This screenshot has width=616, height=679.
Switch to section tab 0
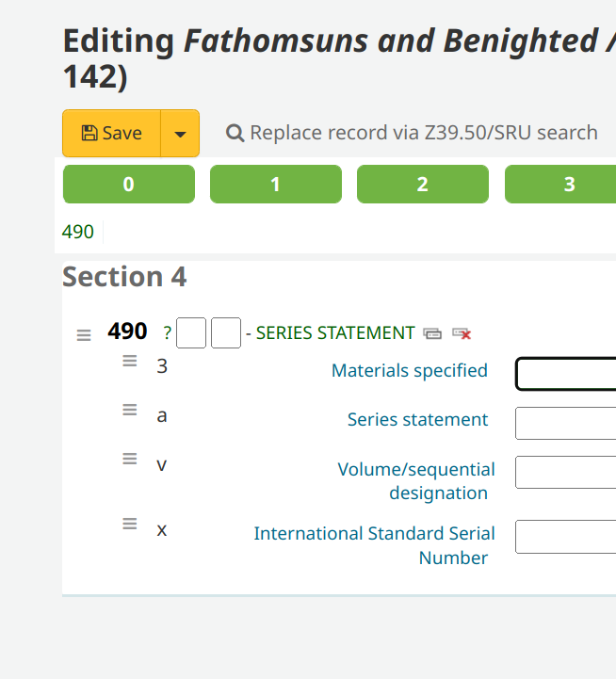pos(128,185)
